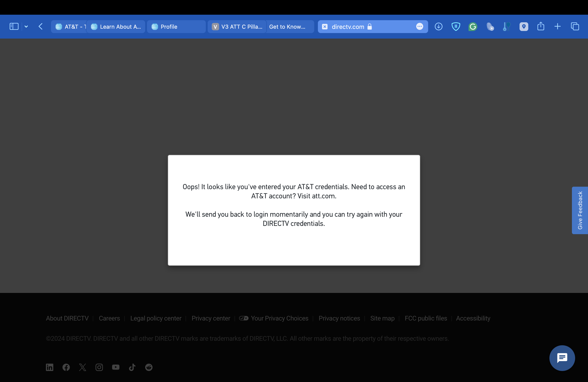Visit DIRECTV's LinkedIn page

[x=50, y=367]
